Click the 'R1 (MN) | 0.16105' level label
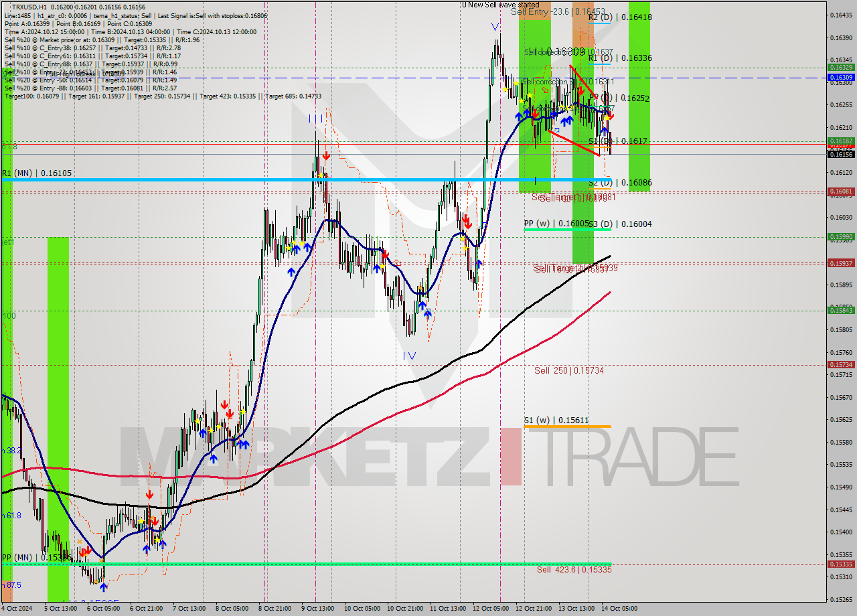The image size is (857, 616). tap(36, 173)
